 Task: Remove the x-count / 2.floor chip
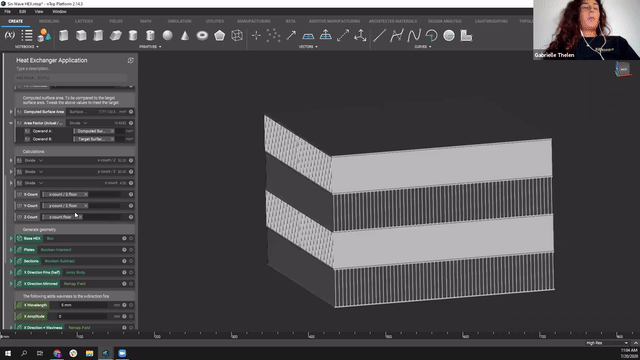click(x=86, y=194)
